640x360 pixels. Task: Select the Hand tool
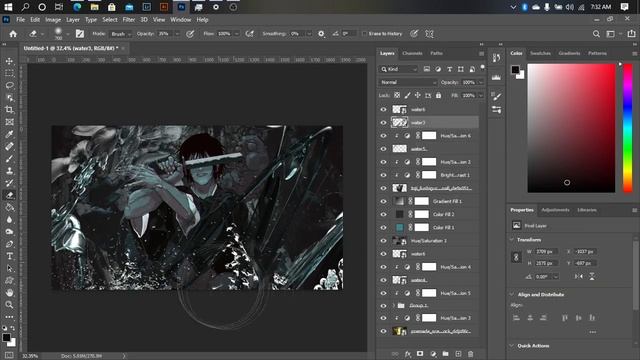pos(9,293)
